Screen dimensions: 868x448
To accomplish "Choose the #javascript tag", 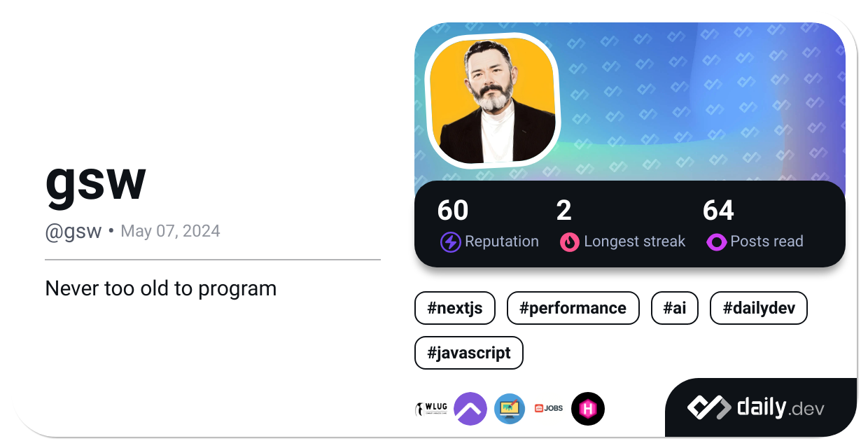I will tap(469, 352).
